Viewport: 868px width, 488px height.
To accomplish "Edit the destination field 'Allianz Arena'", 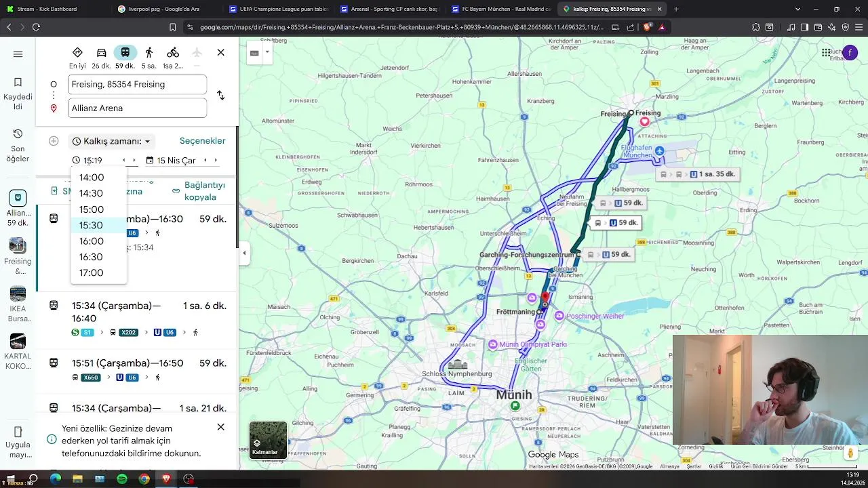I will click(137, 108).
